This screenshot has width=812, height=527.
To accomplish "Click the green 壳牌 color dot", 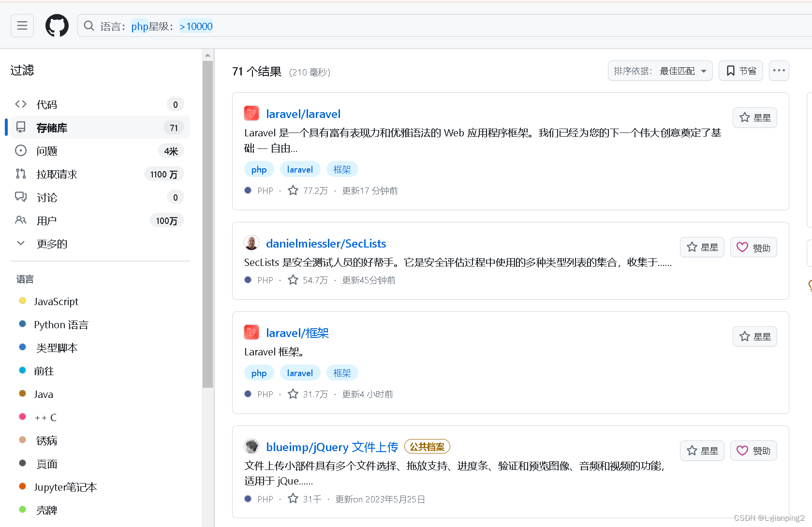I will tap(22, 509).
